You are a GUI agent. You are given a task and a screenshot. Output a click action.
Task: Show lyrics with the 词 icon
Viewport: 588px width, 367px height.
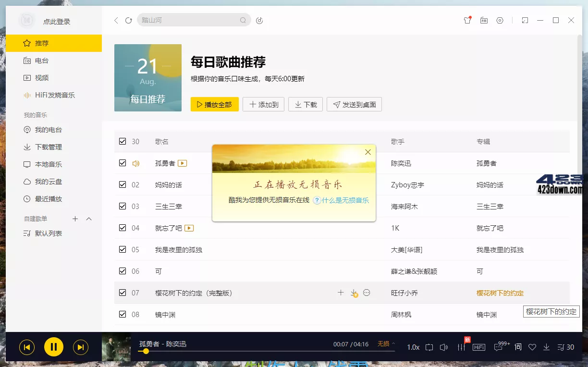pos(517,347)
